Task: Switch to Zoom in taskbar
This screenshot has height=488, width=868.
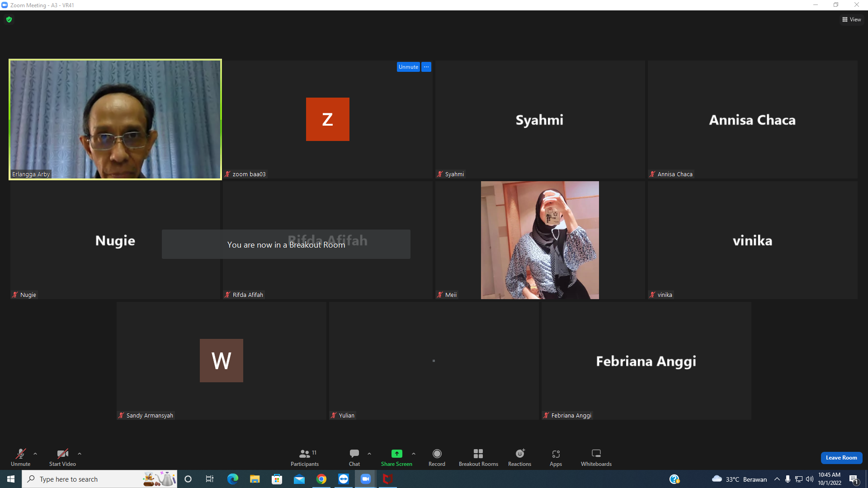Action: [365, 479]
